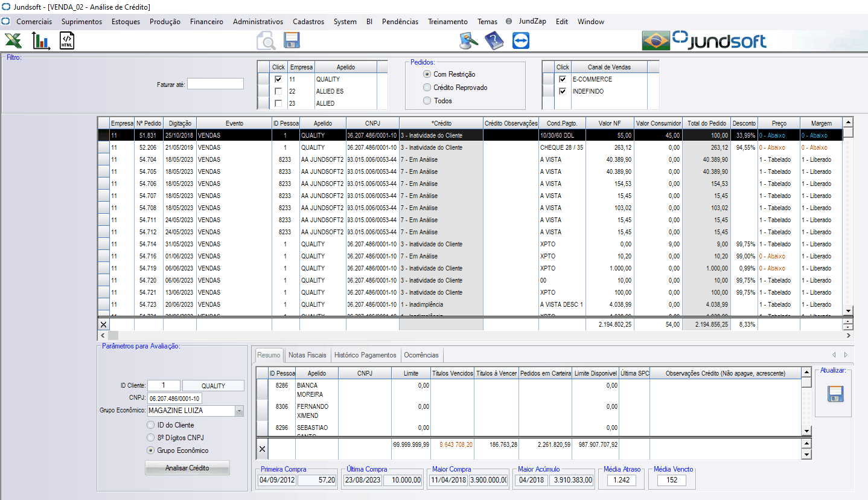
Task: Click the tab strip right arrow
Action: point(846,354)
